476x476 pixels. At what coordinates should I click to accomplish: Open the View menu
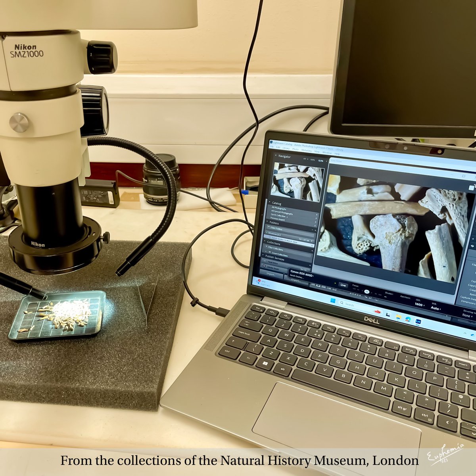point(317,152)
